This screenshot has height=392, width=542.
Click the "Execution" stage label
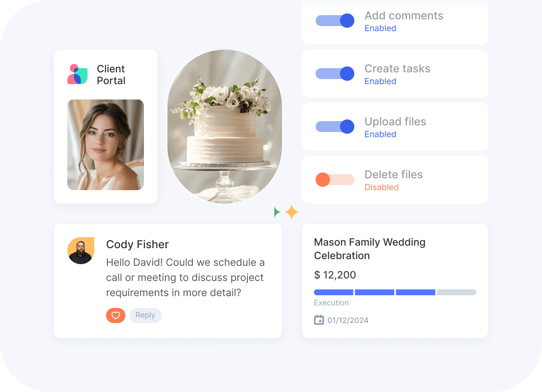click(331, 303)
